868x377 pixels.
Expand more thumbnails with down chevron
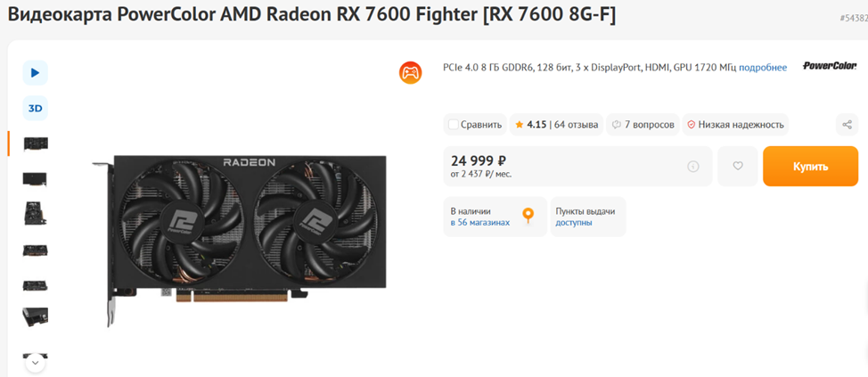[x=36, y=363]
